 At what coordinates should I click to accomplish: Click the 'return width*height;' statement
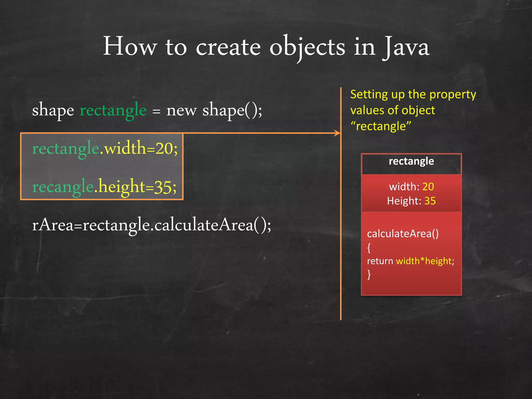(410, 261)
